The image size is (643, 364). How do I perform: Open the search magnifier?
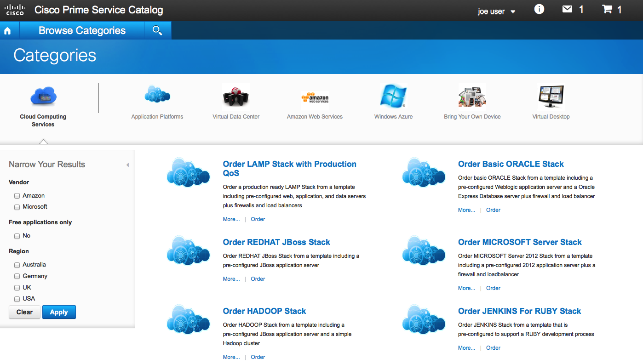(x=157, y=30)
